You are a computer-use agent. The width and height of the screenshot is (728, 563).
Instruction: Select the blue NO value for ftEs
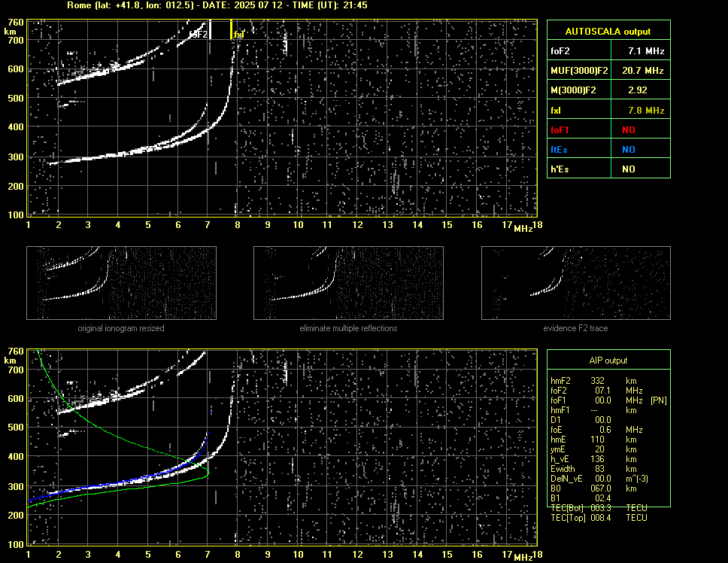629,150
